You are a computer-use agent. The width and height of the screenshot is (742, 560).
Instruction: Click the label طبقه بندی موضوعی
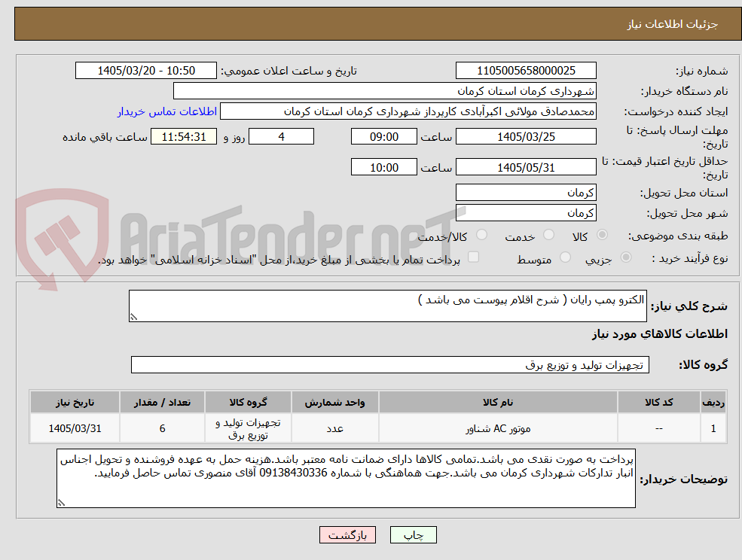(x=678, y=236)
